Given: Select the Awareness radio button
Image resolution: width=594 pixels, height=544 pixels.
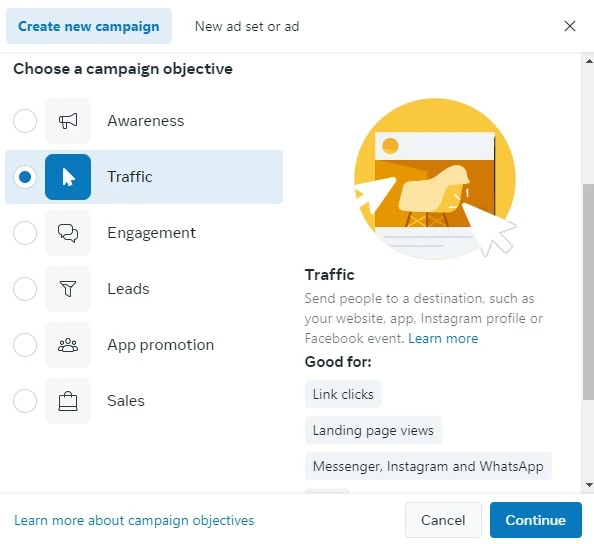Looking at the screenshot, I should tap(25, 121).
